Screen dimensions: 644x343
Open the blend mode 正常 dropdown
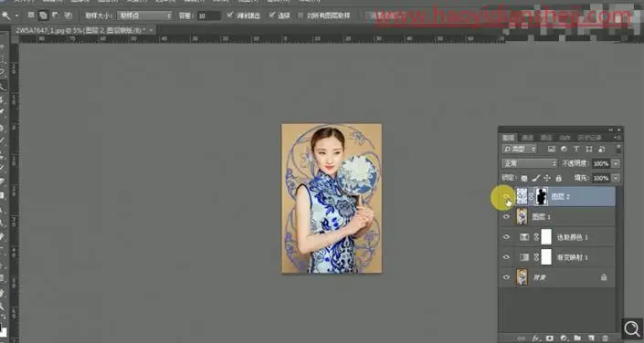tap(529, 163)
